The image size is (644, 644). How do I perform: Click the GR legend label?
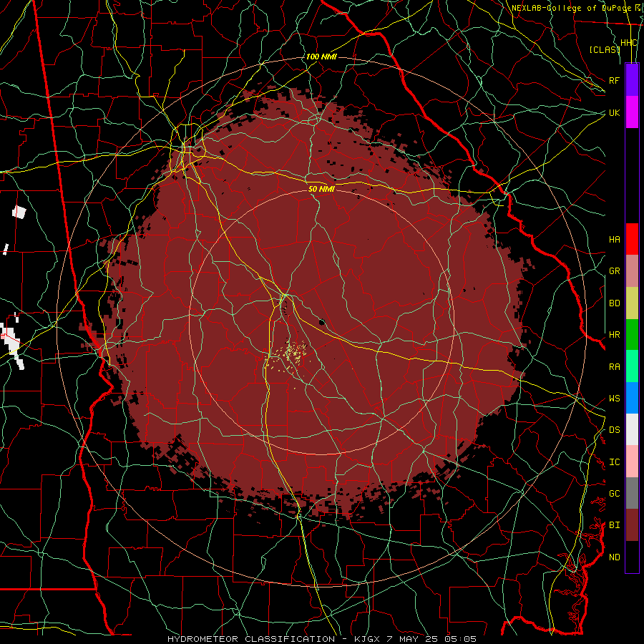614,271
